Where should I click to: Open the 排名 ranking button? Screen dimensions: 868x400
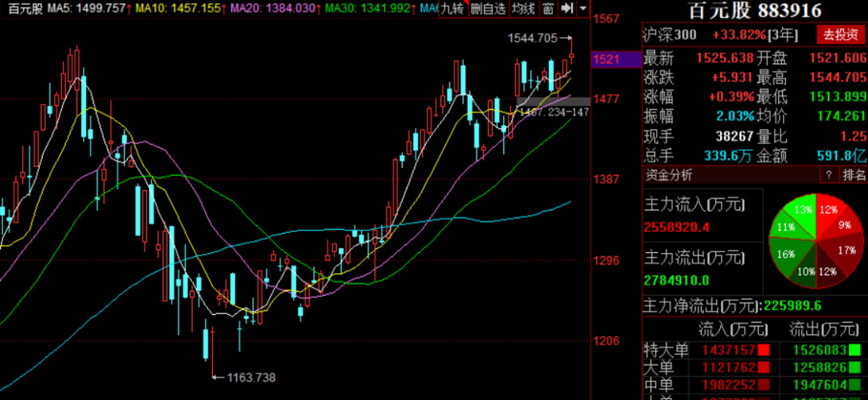854,175
